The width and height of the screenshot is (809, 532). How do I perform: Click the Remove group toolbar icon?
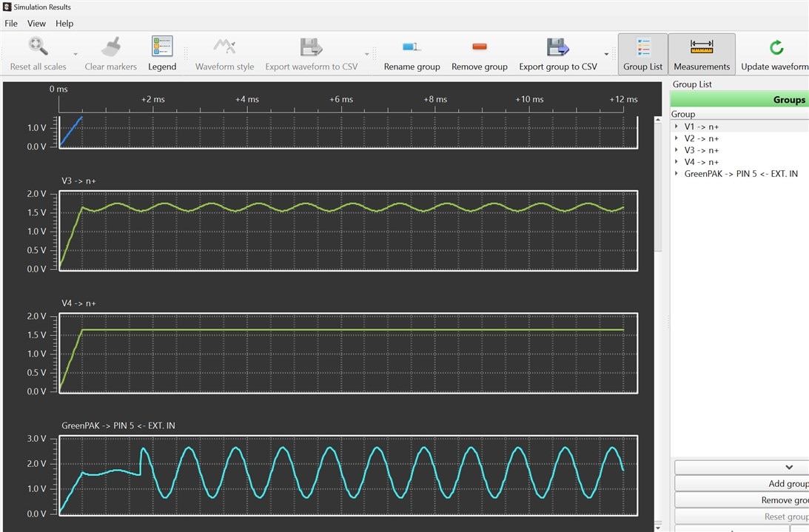pyautogui.click(x=480, y=47)
